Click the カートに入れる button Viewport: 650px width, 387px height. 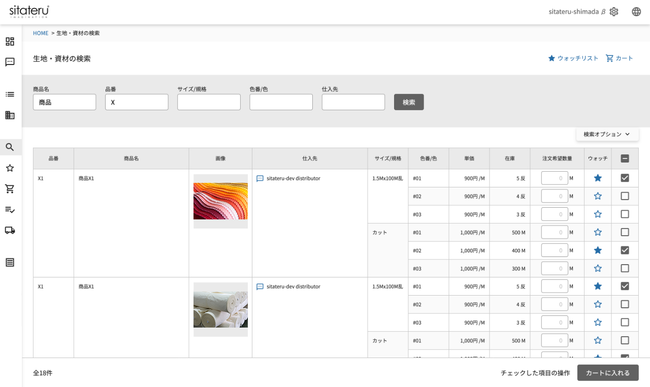point(608,373)
